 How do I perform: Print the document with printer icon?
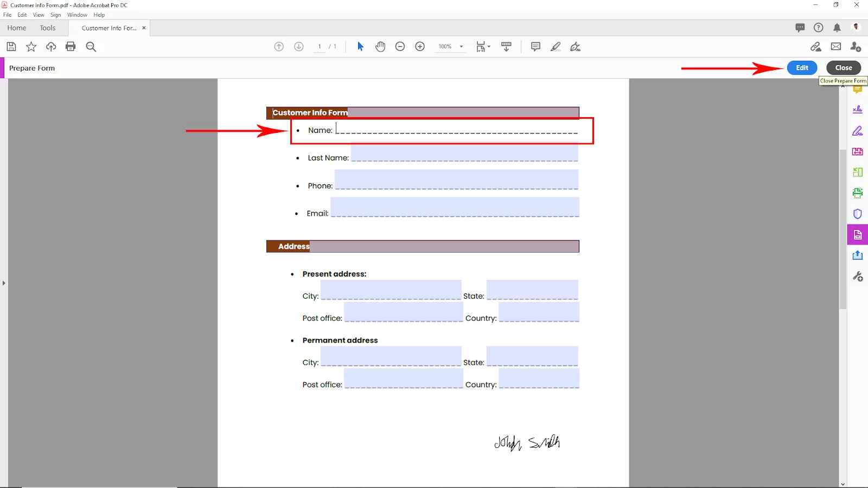pyautogui.click(x=71, y=47)
